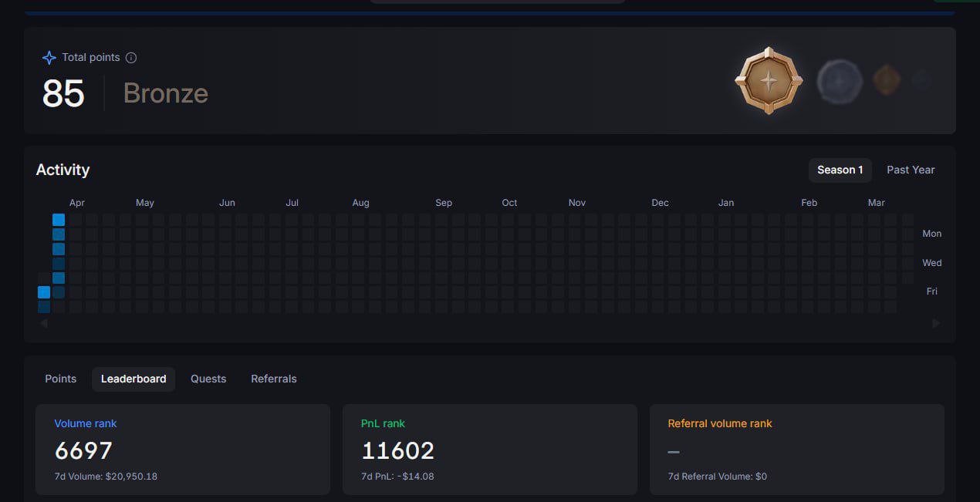Switch activity view to Season 1
The image size is (980, 502).
840,170
